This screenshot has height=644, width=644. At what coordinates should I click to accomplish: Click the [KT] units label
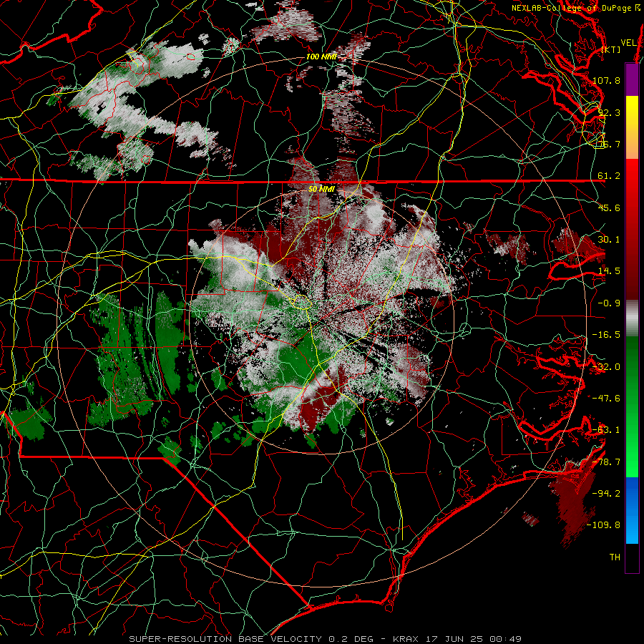[x=611, y=49]
